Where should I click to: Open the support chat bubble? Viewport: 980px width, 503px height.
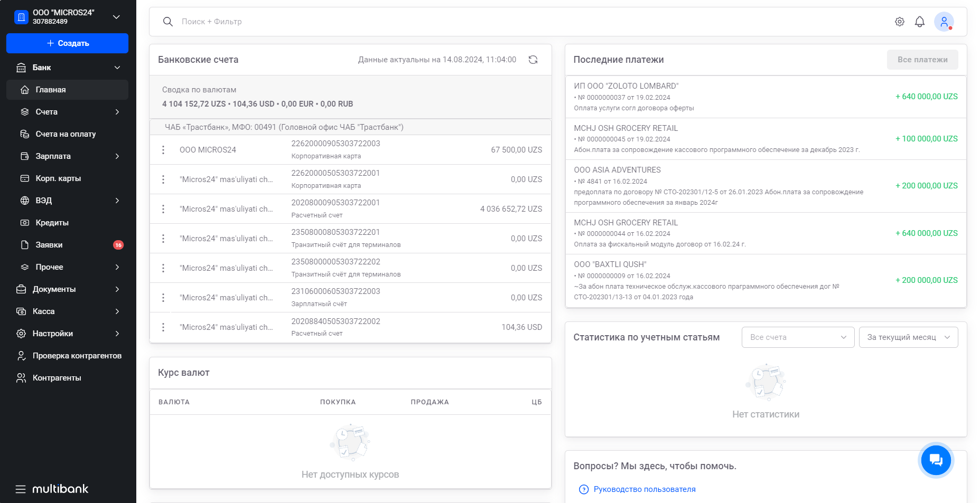[936, 460]
